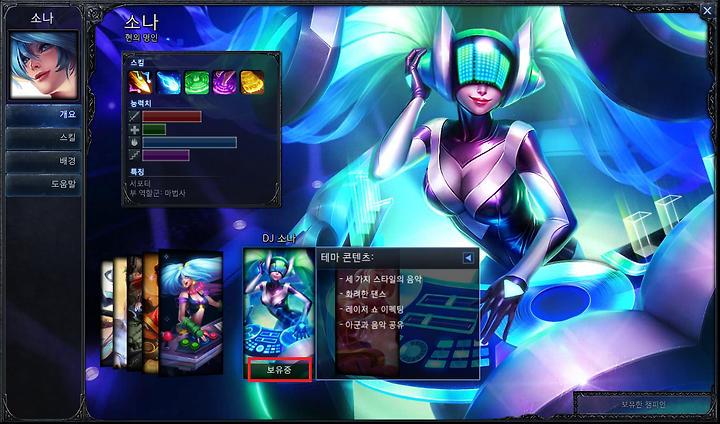The image size is (720, 424).
Task: Open the 도움말 tab
Action: (x=44, y=185)
